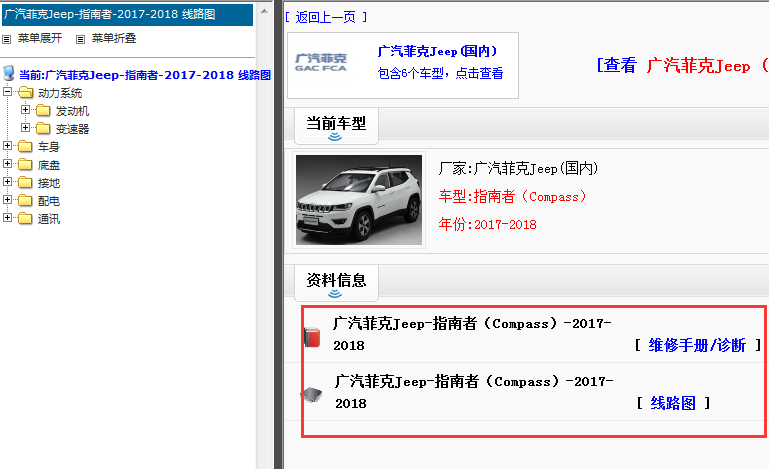Click the 接地 folder icon

click(x=25, y=183)
